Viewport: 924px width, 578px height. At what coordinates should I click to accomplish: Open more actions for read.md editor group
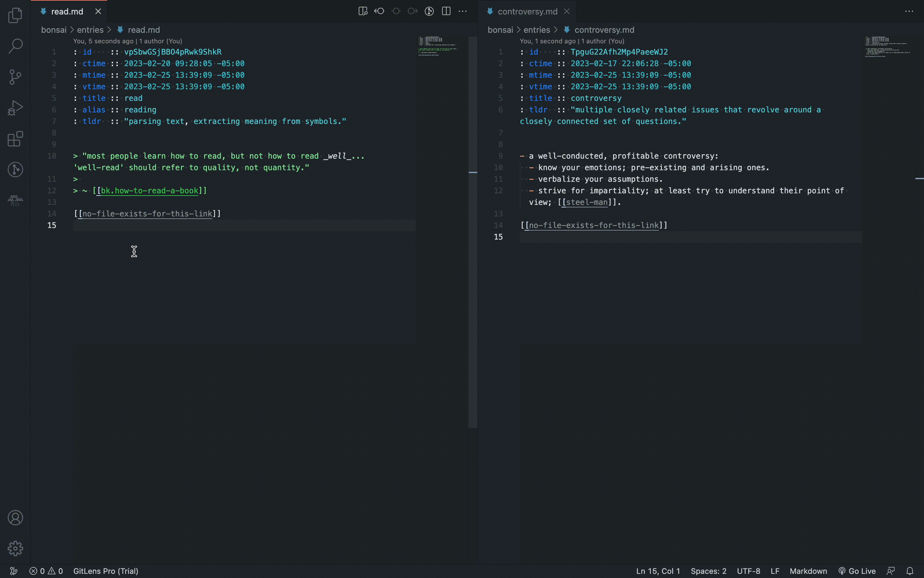463,11
